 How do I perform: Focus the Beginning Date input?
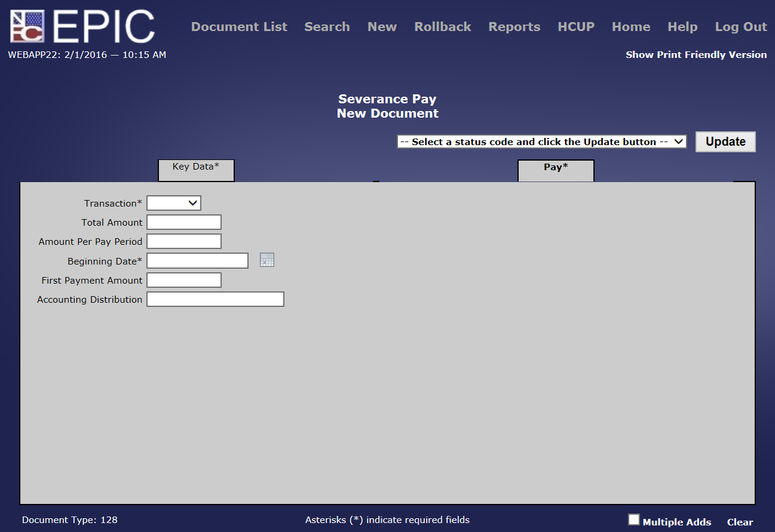coord(197,260)
